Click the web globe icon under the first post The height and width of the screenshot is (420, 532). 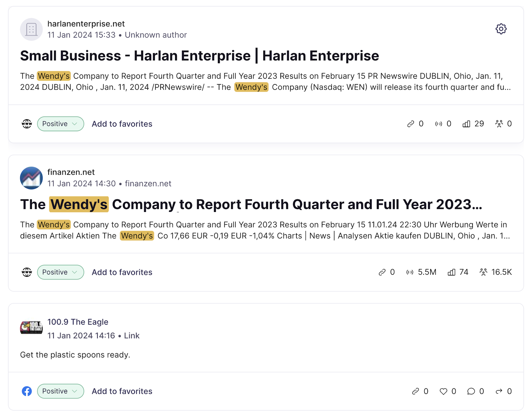coord(27,124)
